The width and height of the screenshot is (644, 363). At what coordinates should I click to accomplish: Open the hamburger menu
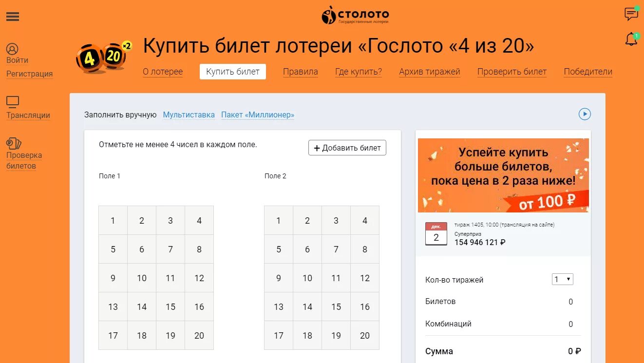13,17
